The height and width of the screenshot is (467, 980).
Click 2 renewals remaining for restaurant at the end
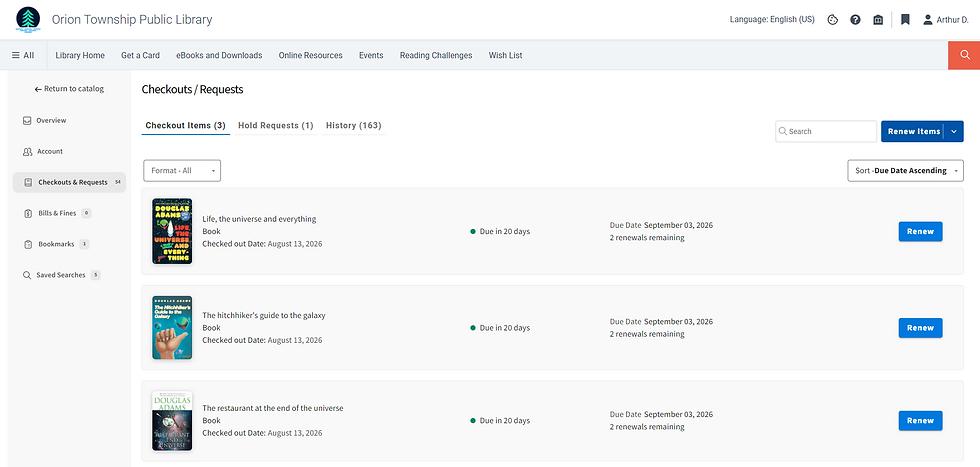pyautogui.click(x=647, y=427)
